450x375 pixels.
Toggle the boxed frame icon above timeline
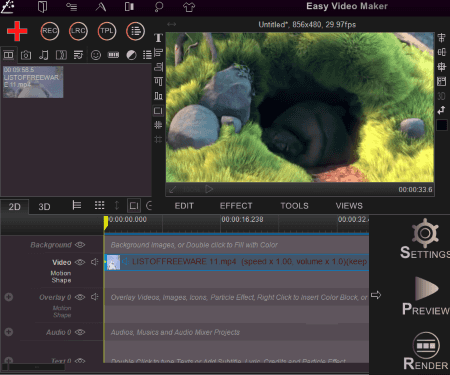tap(134, 206)
